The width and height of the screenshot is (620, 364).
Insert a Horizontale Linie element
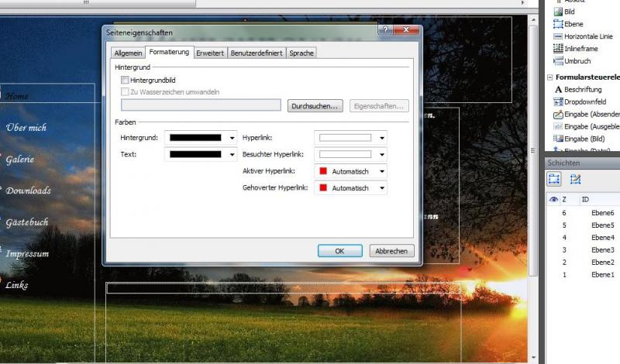[558, 36]
